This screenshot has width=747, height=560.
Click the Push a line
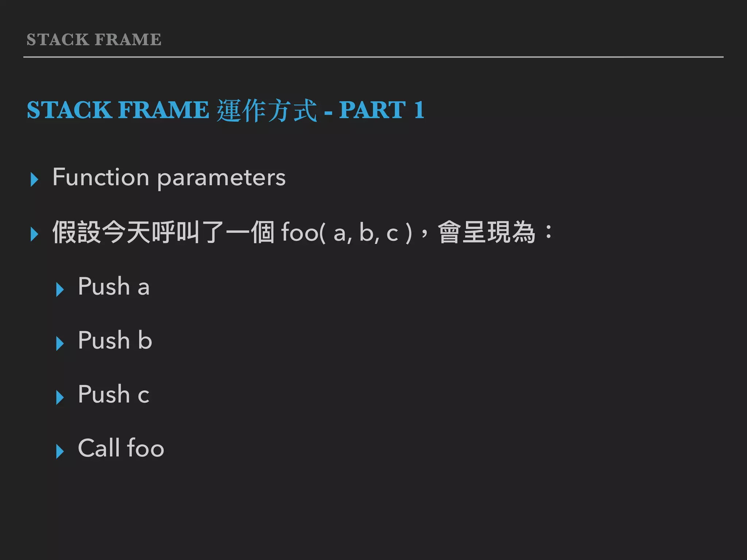coord(114,286)
